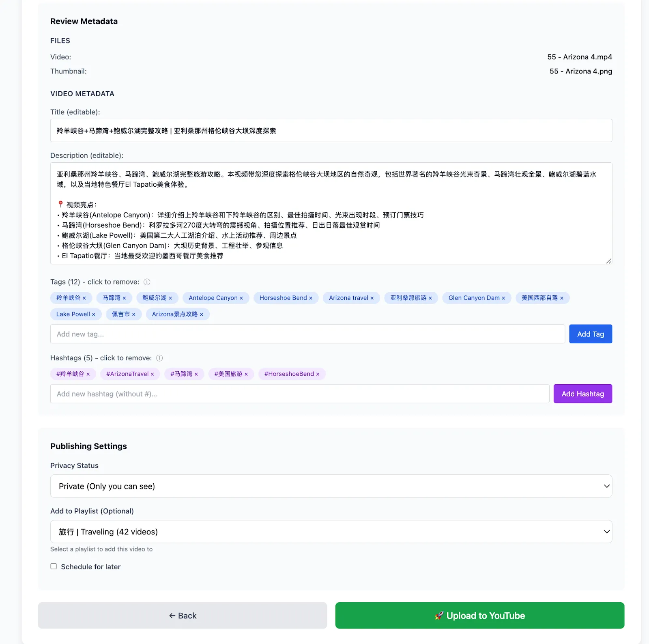The image size is (649, 644).
Task: Remove the #美国旅游 hashtag
Action: pyautogui.click(x=231, y=374)
